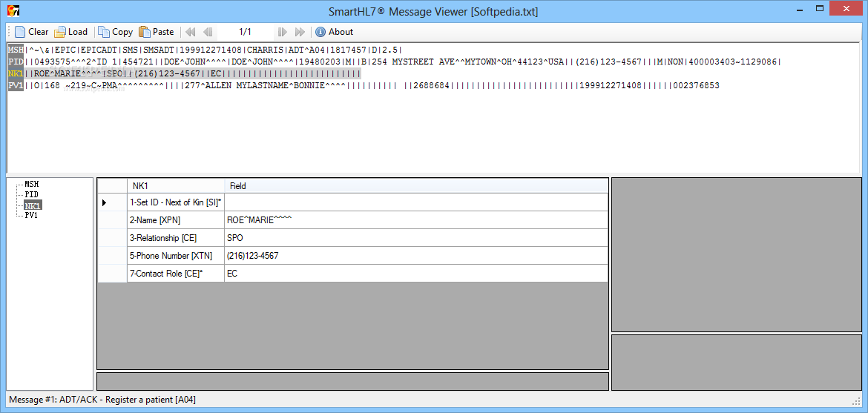
Task: Click 002376853 at end of PV1 line
Action: click(x=696, y=86)
